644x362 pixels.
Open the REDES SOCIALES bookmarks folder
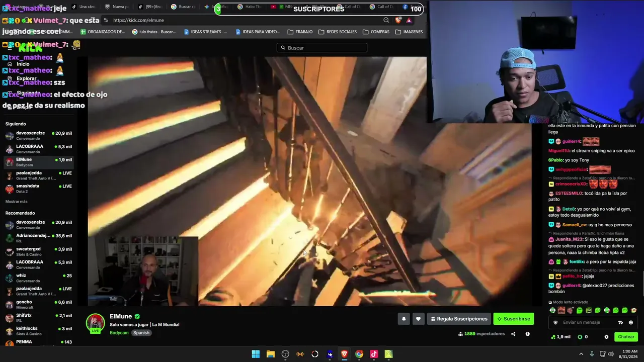338,32
